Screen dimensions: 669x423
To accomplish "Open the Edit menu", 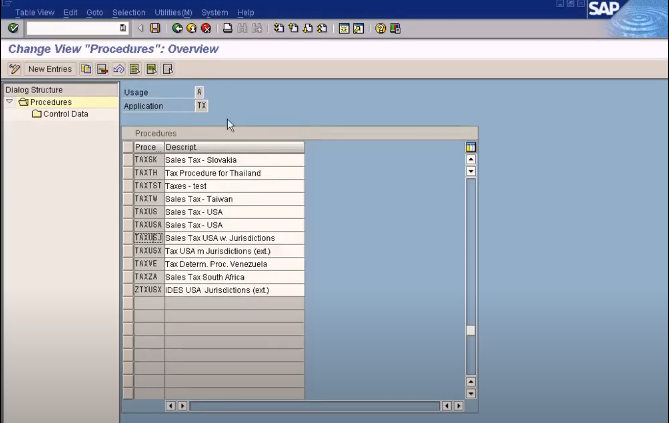I will pyautogui.click(x=70, y=12).
